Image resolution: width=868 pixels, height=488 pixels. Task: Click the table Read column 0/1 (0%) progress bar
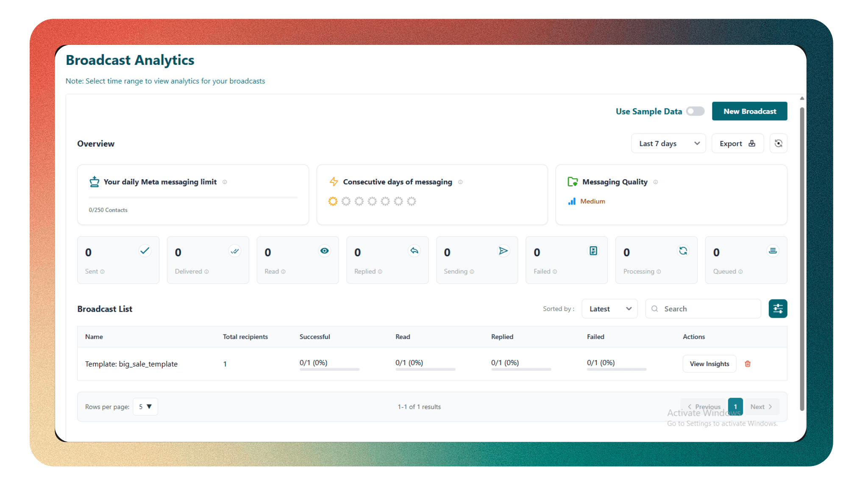click(425, 369)
